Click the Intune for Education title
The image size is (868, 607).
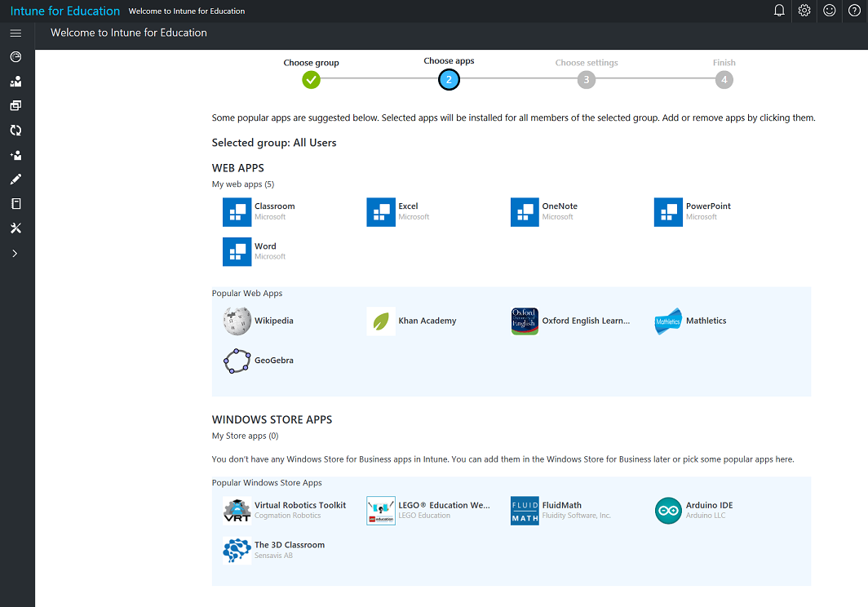point(64,11)
